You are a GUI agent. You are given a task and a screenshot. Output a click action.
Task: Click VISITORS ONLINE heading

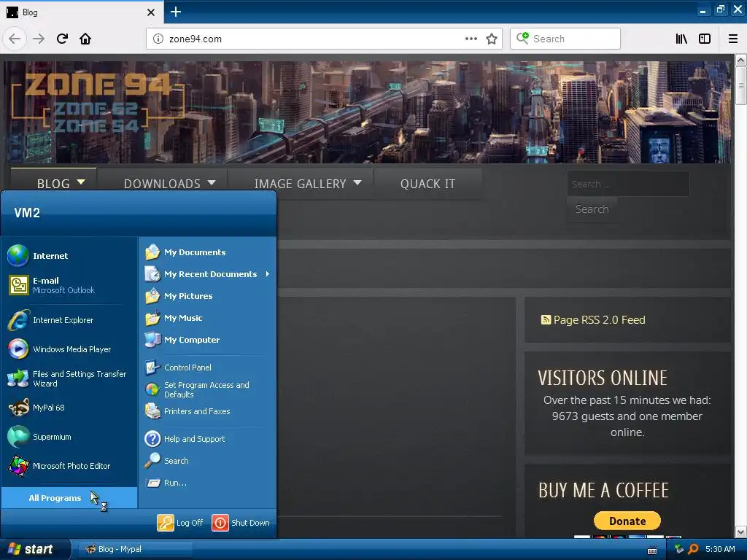[603, 378]
